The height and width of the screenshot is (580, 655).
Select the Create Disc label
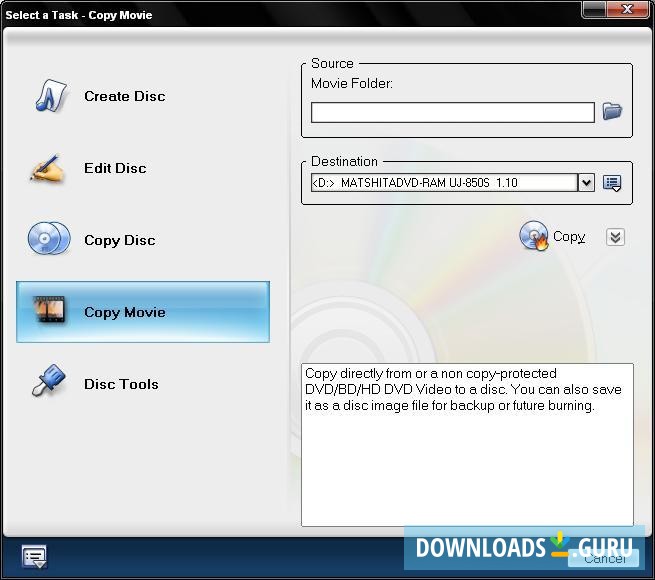coord(125,96)
